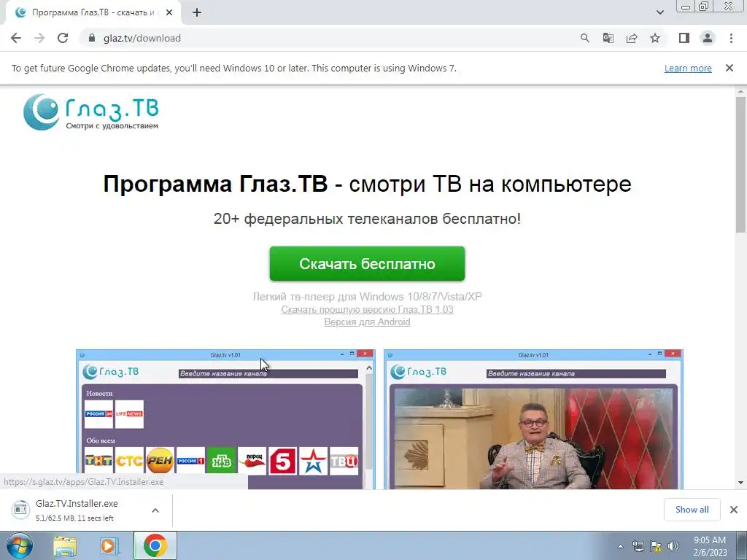Click the НТВ green channel logo
747x560 pixels.
click(221, 461)
